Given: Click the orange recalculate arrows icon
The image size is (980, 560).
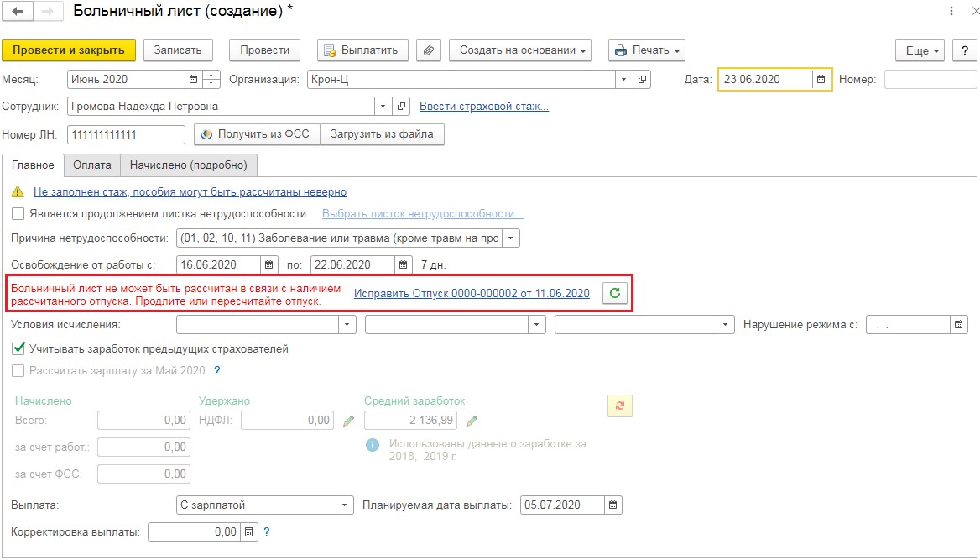Looking at the screenshot, I should pos(619,406).
